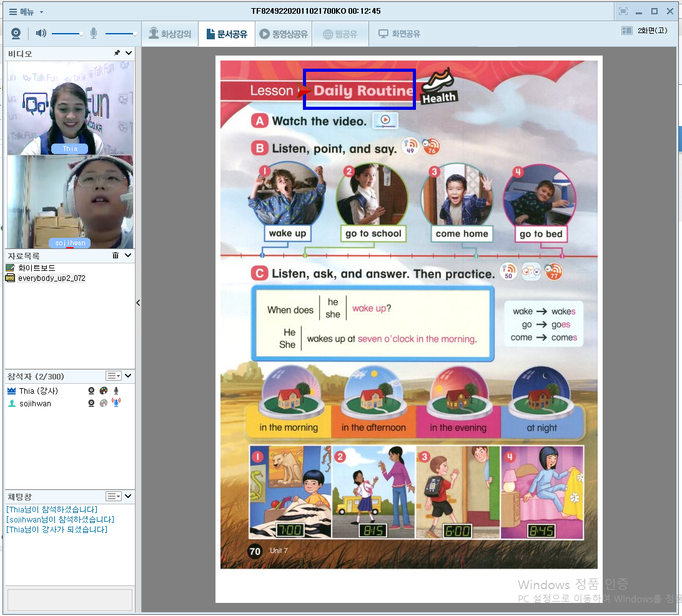
Task: Click the 2화면(고) screen layout icon
Action: (x=627, y=31)
